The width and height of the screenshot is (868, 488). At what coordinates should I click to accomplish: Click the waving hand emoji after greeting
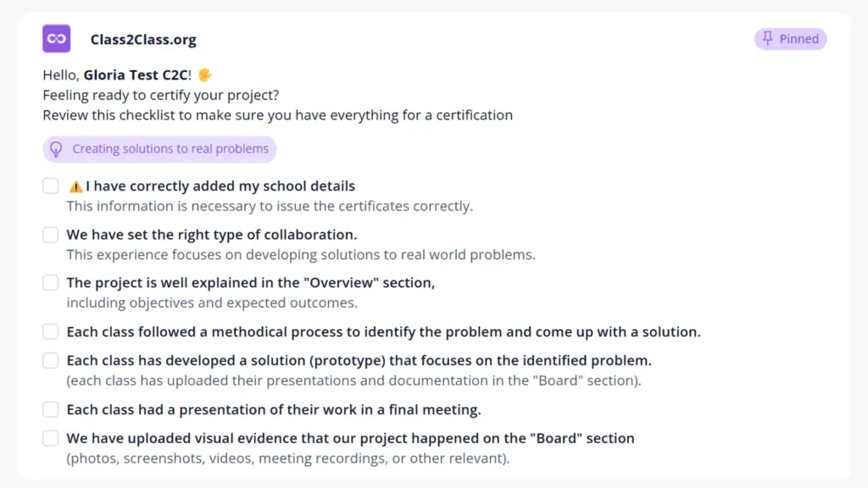205,75
